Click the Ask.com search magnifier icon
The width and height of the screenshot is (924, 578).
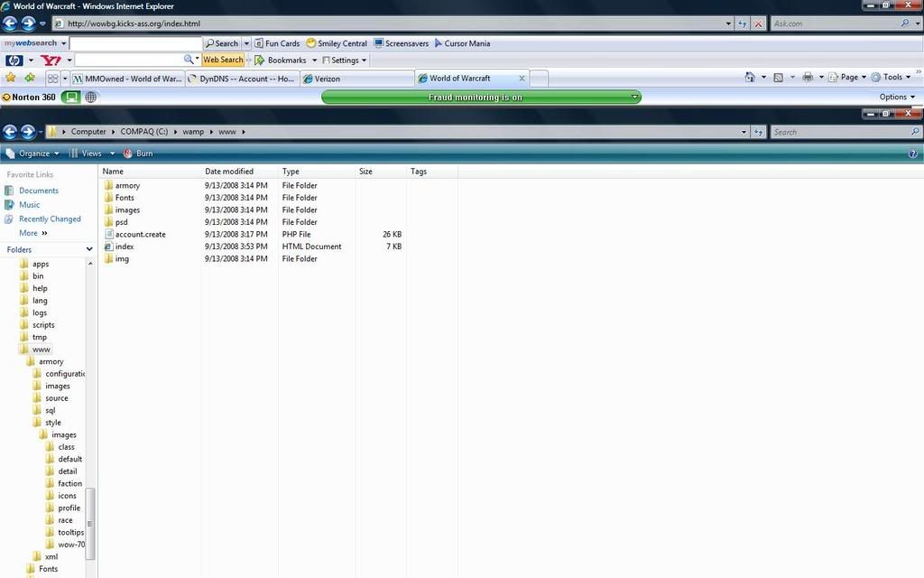(905, 23)
